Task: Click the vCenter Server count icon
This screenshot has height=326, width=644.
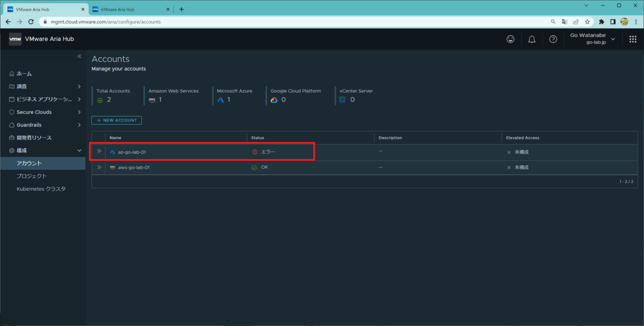Action: [342, 100]
